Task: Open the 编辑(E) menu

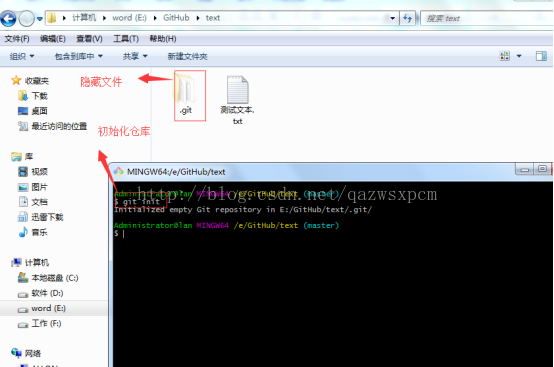Action: tap(53, 39)
